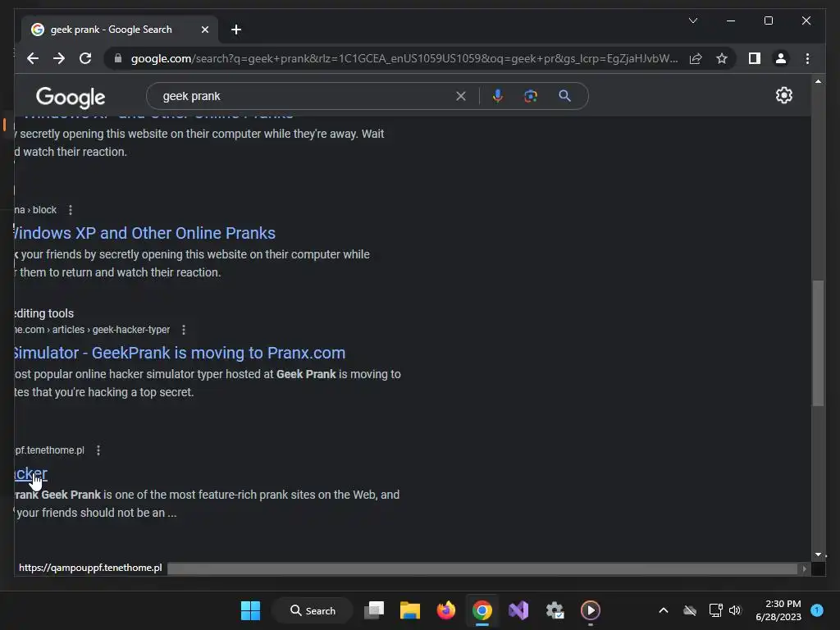Open 'Windows XP and Other Online Pranks' result
The height and width of the screenshot is (630, 840).
144,233
